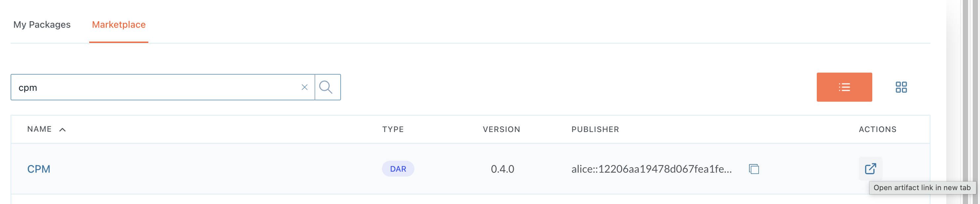980x204 pixels.
Task: Click the magnifying glass search icon
Action: (x=326, y=87)
